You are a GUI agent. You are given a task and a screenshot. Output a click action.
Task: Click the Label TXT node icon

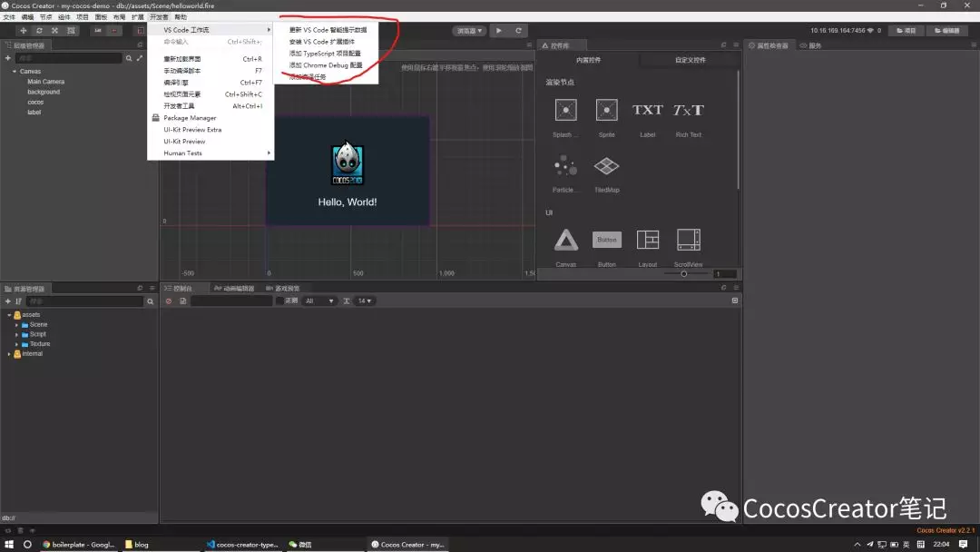point(648,110)
